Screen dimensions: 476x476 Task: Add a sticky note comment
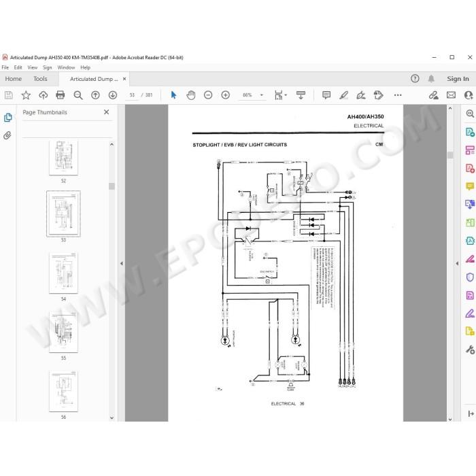click(326, 95)
